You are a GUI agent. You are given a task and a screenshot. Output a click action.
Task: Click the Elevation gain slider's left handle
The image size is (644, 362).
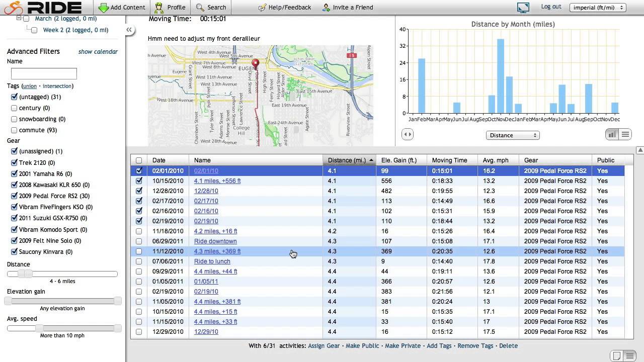click(9, 301)
